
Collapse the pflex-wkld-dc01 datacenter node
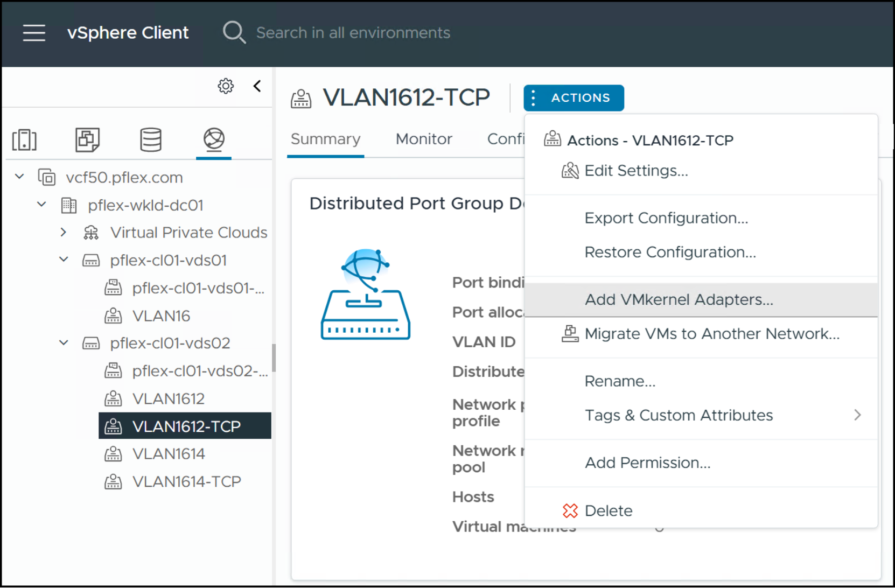point(41,205)
